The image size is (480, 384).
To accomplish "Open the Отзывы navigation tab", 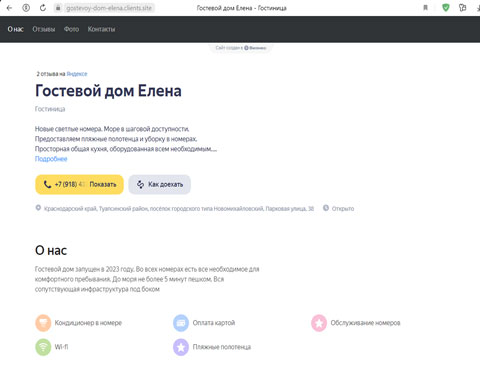I will (44, 29).
